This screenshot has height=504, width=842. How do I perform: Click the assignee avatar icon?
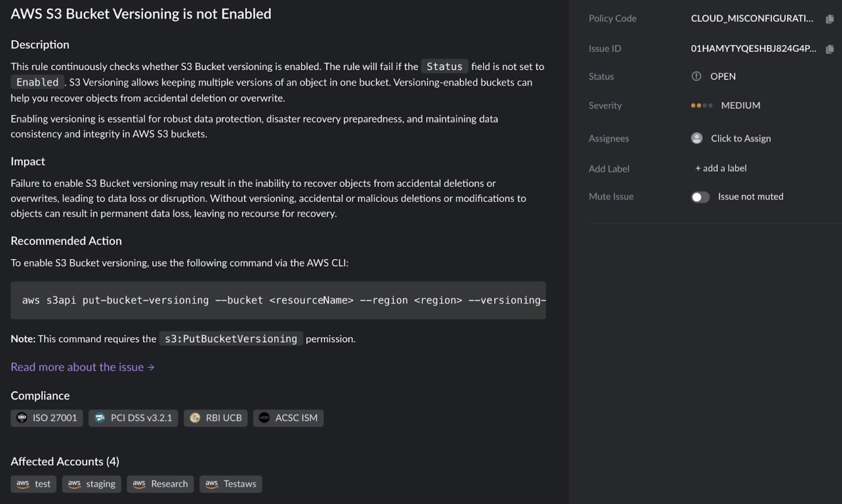click(696, 138)
